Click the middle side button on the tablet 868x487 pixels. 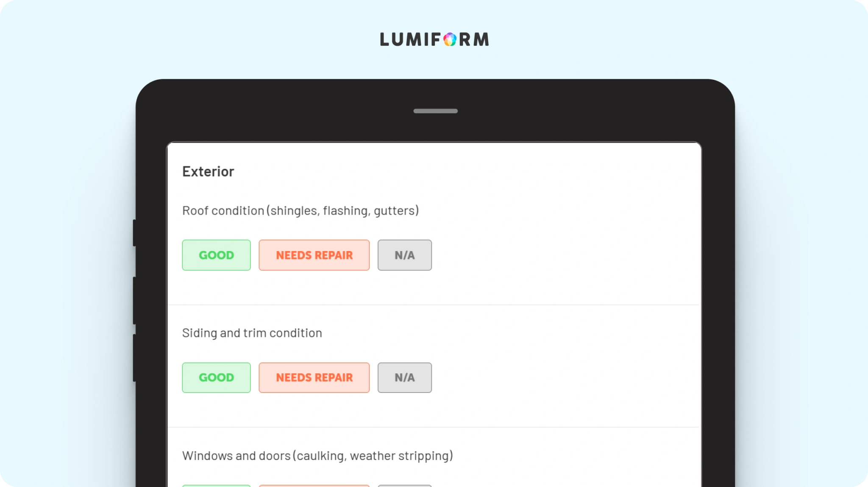pyautogui.click(x=134, y=301)
